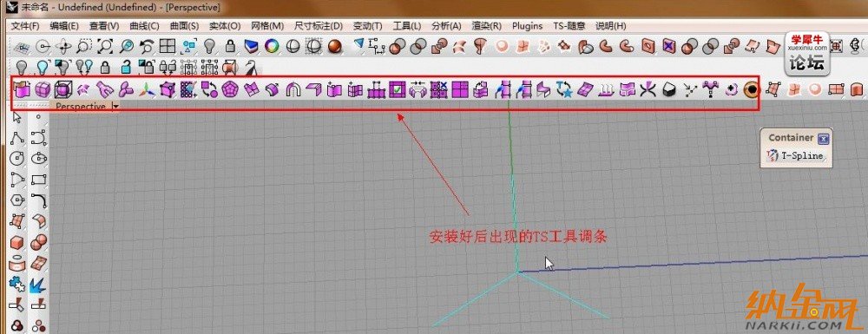Click the orange ring icon on TS toolbar
This screenshot has width=868, height=334.
(751, 89)
